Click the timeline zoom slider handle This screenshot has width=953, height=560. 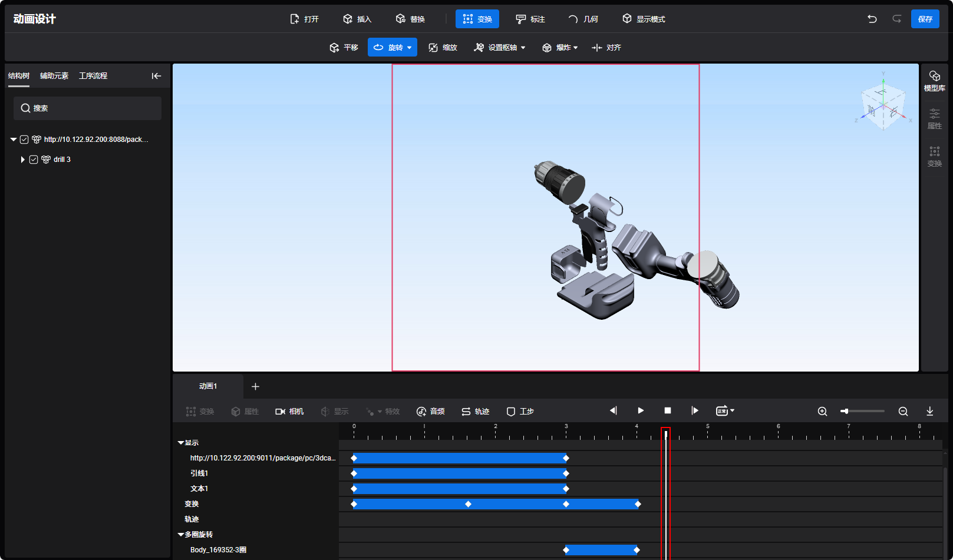tap(845, 411)
